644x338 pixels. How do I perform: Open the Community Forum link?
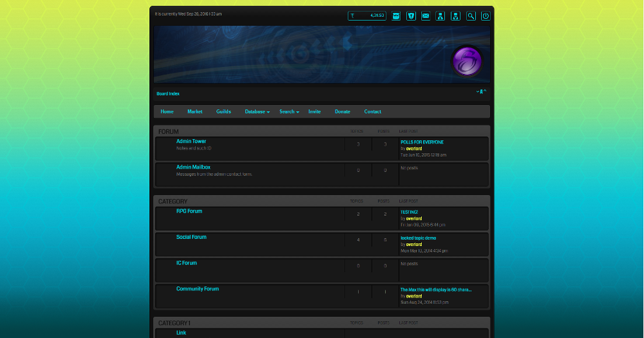[198, 289]
